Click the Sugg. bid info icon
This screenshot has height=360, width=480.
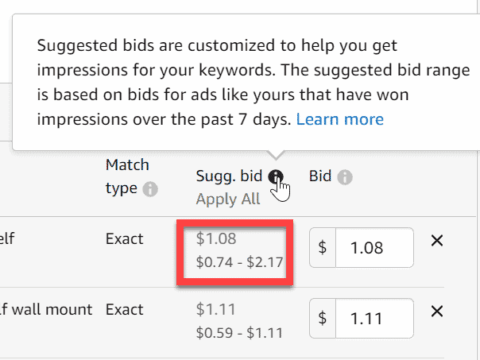tap(276, 176)
